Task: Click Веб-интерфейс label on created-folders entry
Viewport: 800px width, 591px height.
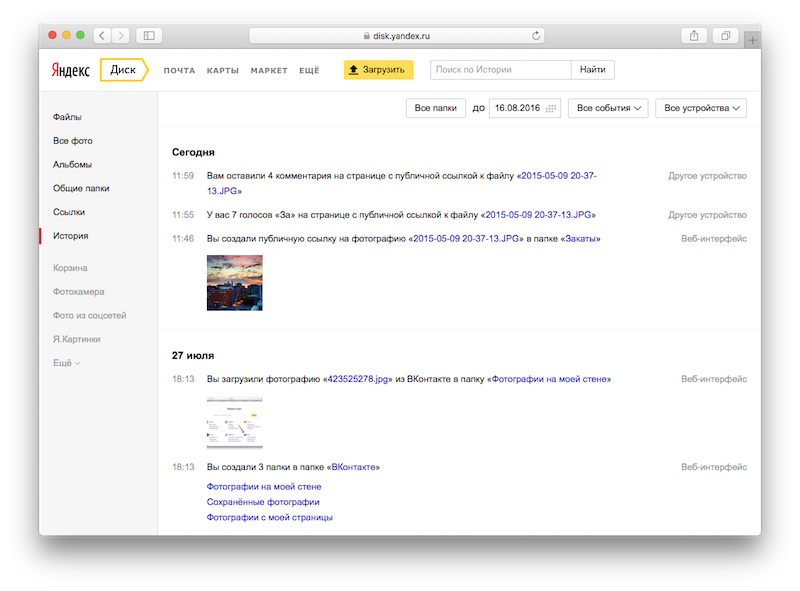Action: tap(714, 467)
